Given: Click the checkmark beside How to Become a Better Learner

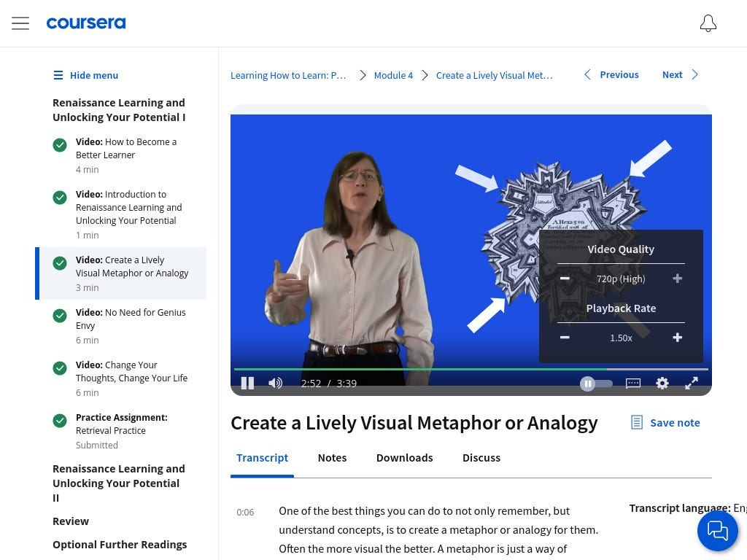Looking at the screenshot, I should (60, 145).
